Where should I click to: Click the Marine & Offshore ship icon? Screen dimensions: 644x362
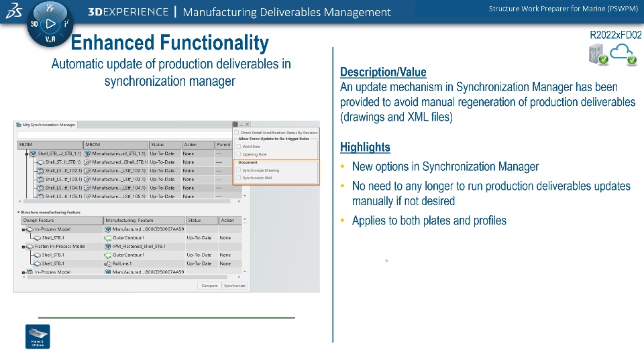point(38,337)
